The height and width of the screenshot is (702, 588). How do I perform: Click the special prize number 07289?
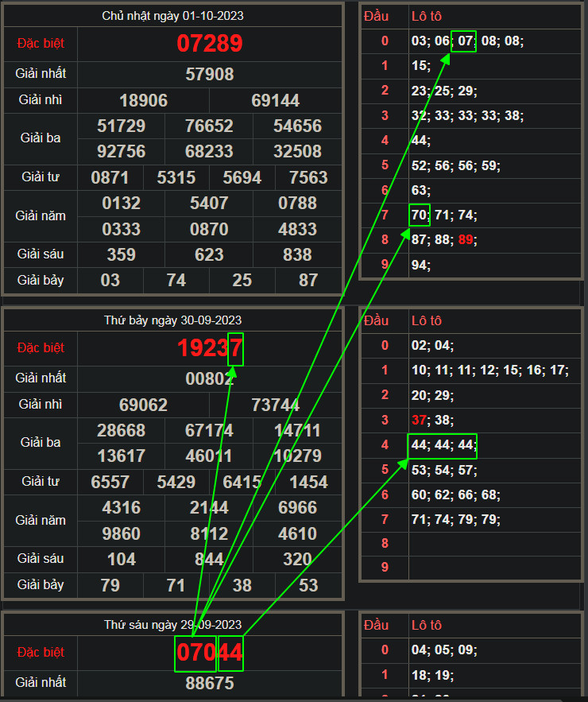210,44
